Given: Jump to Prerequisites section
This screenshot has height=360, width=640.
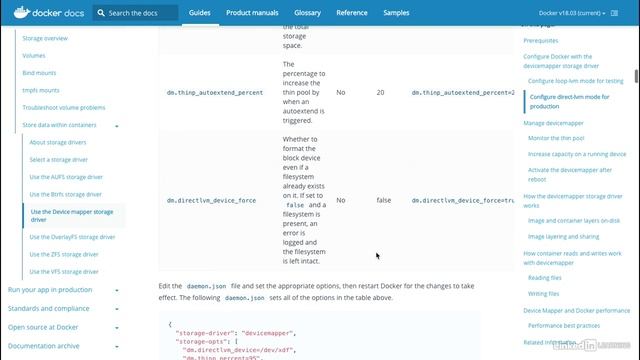Looking at the screenshot, I should [541, 41].
